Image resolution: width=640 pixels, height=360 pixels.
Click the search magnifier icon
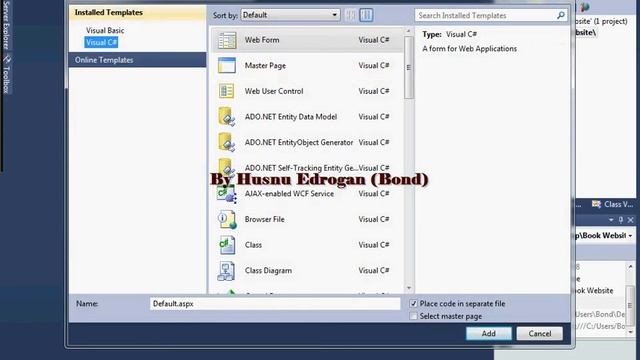pos(561,16)
